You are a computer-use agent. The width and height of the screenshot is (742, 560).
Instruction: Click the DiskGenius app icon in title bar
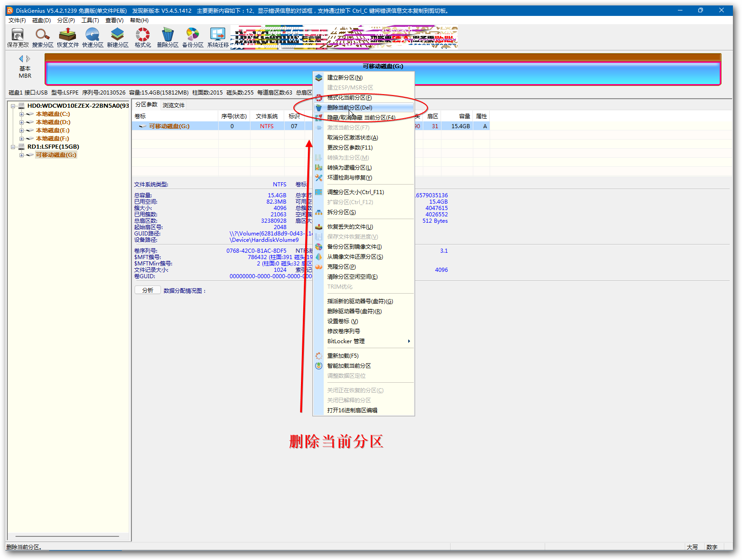click(x=10, y=10)
